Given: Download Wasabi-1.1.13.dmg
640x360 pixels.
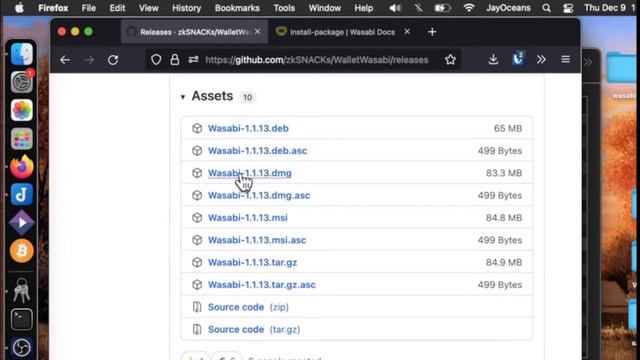Looking at the screenshot, I should tap(249, 173).
